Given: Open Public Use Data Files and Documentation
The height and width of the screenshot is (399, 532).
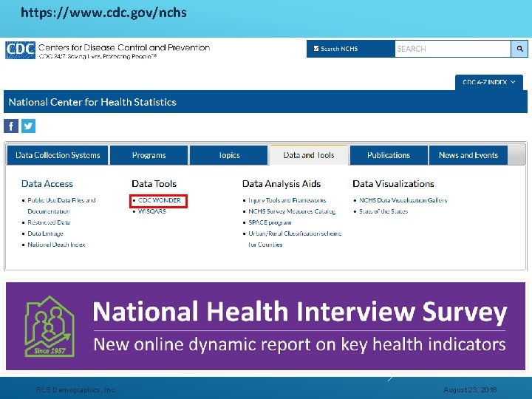Looking at the screenshot, I should pyautogui.click(x=61, y=205).
